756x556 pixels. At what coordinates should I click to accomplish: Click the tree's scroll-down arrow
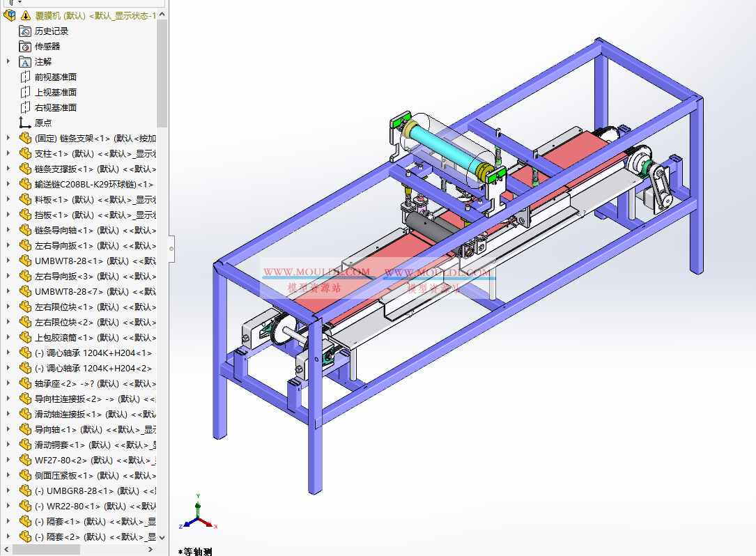[162, 537]
